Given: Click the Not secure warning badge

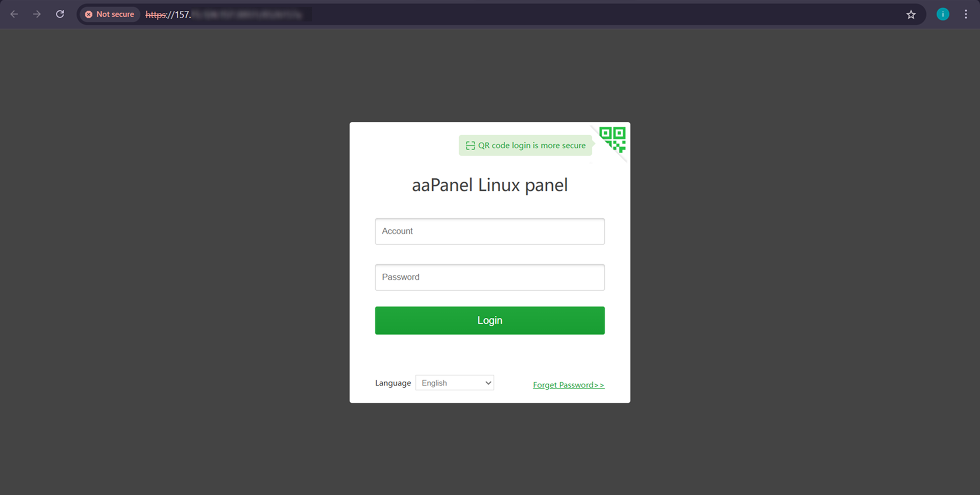Looking at the screenshot, I should (x=109, y=14).
